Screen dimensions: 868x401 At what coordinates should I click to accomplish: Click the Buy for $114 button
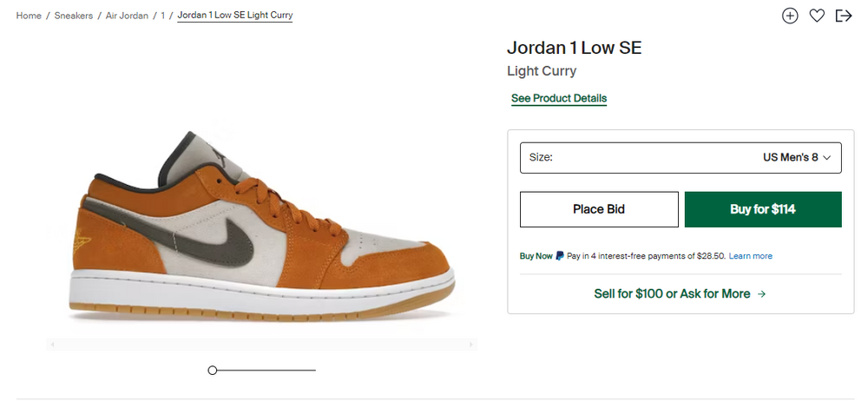[x=763, y=209]
